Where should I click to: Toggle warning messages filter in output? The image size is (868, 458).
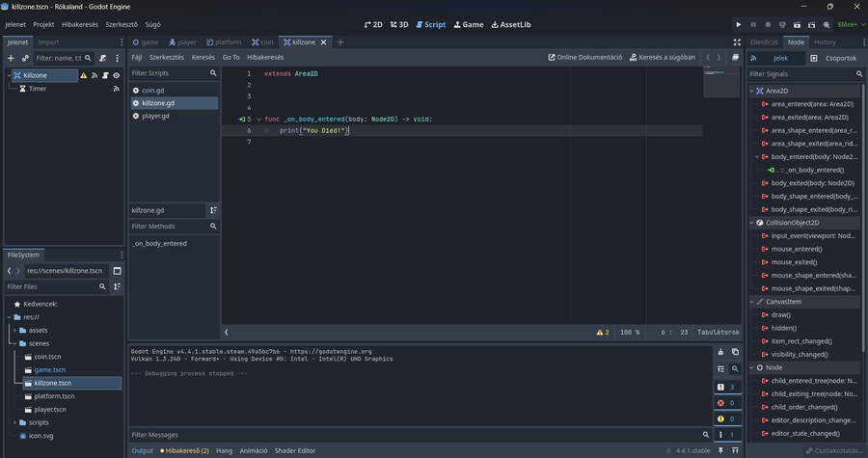[x=727, y=419]
